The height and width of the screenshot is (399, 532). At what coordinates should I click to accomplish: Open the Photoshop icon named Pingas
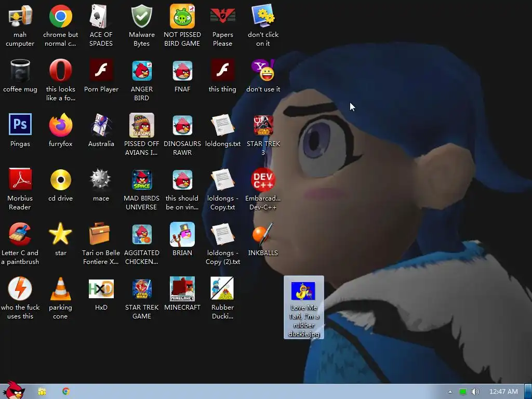pos(20,125)
